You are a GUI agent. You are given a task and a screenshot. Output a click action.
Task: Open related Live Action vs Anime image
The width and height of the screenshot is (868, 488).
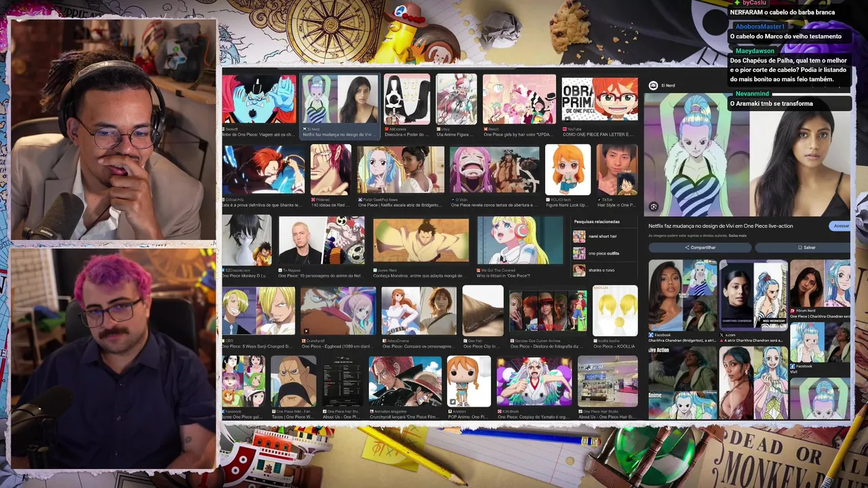(682, 383)
